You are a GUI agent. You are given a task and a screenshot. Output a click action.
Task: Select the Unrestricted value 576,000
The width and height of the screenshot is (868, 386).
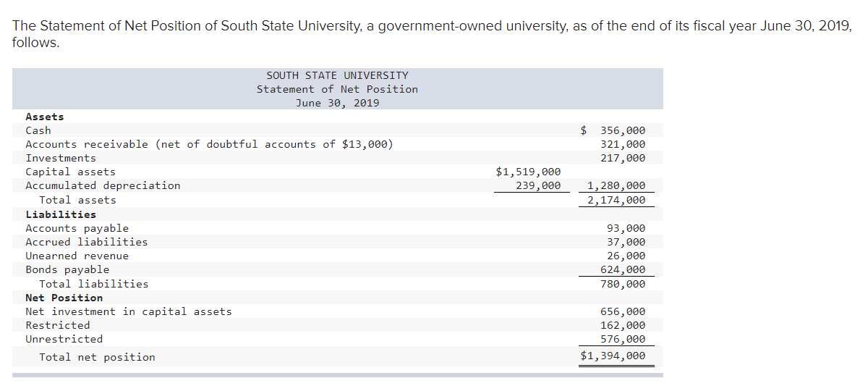coord(623,339)
